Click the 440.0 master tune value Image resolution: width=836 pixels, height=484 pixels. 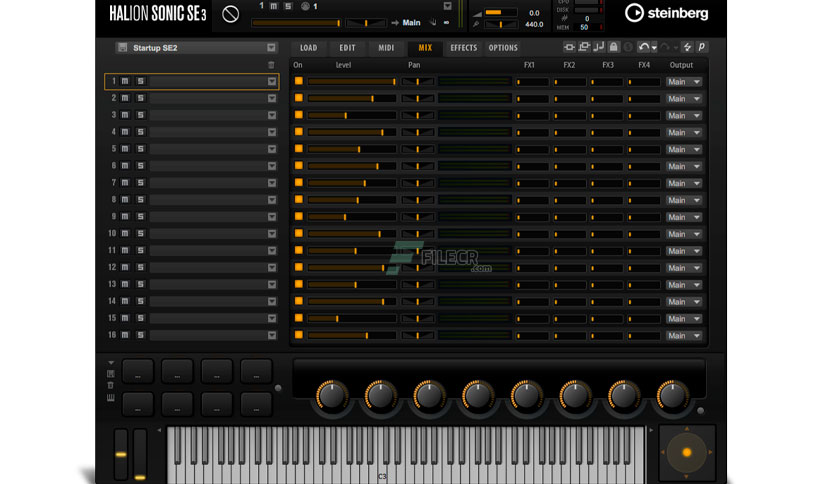pos(534,24)
